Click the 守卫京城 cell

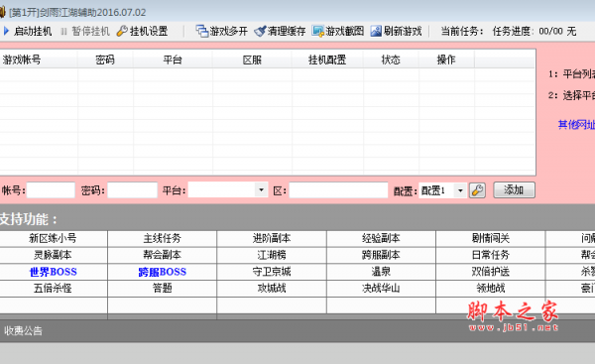coord(272,272)
